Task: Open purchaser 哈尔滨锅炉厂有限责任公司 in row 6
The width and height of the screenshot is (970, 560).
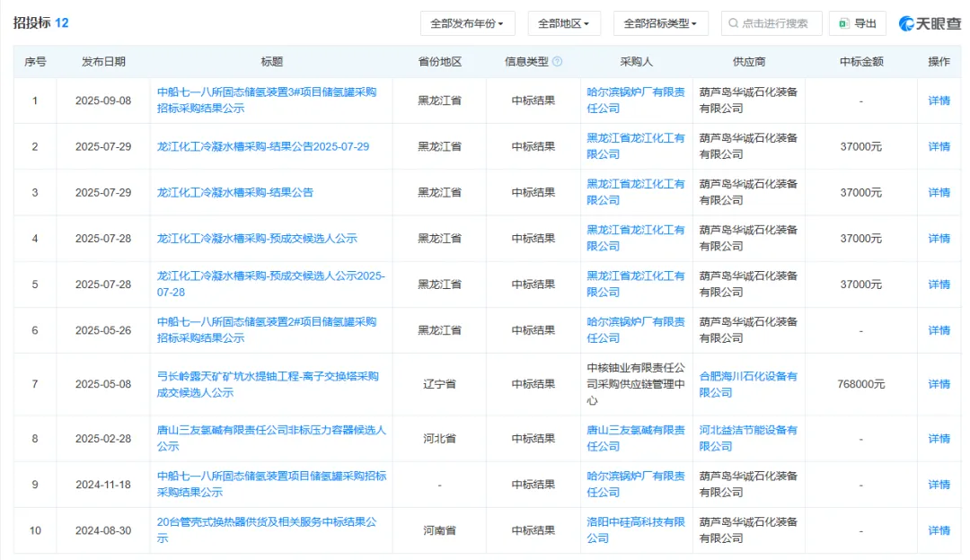Action: [636, 330]
